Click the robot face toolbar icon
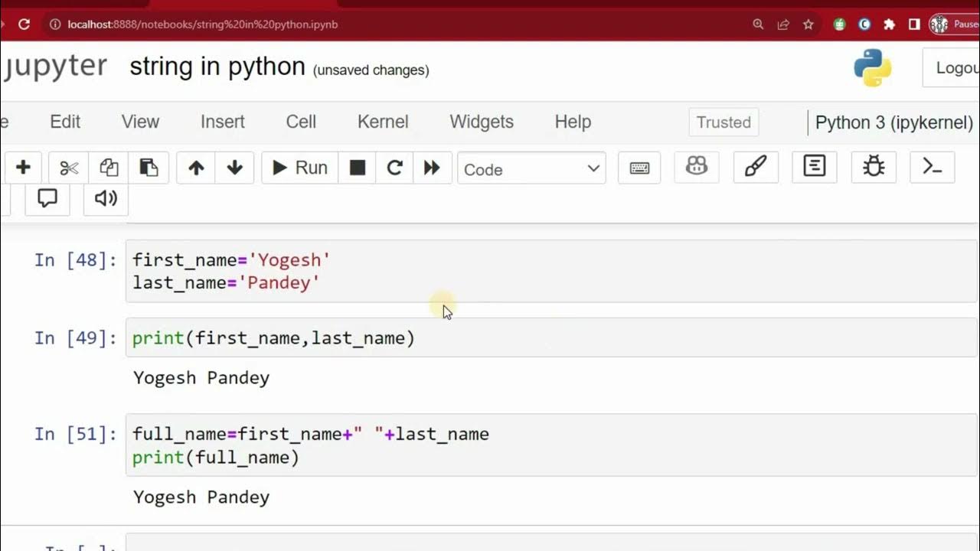This screenshot has width=980, height=551. [x=697, y=166]
